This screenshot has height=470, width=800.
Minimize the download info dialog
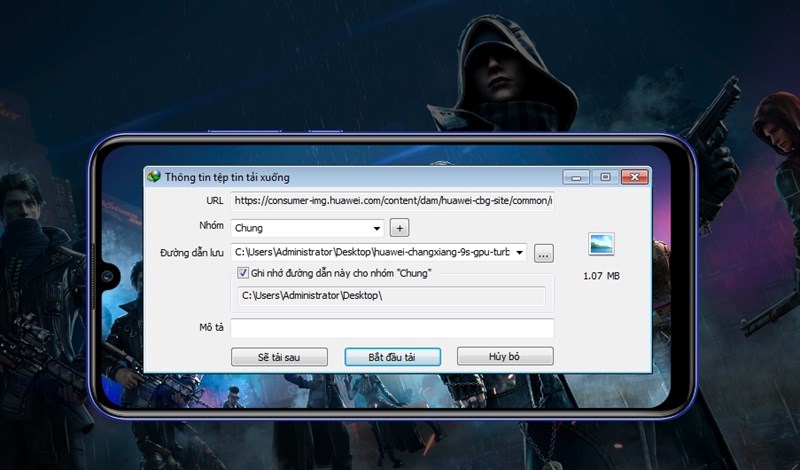pyautogui.click(x=576, y=177)
